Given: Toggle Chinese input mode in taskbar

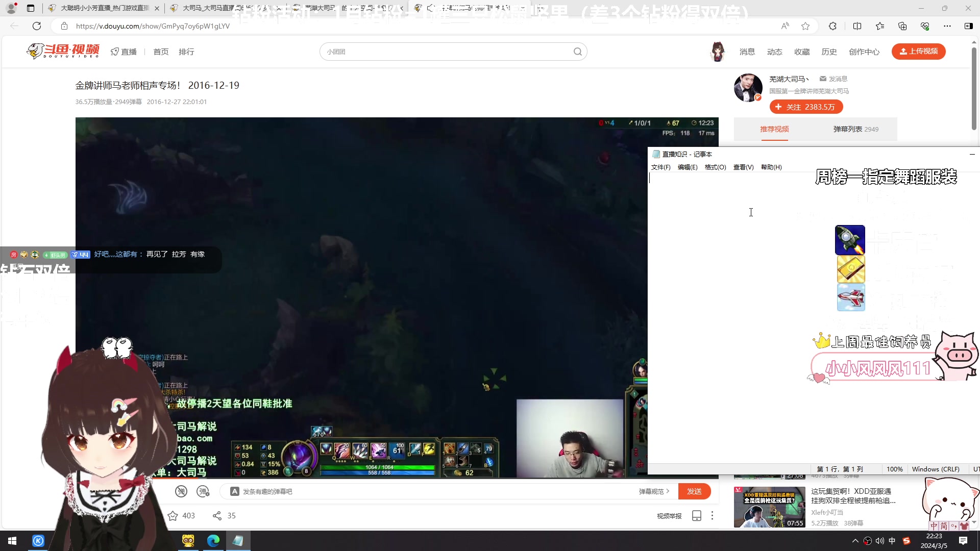Looking at the screenshot, I should pos(892,541).
